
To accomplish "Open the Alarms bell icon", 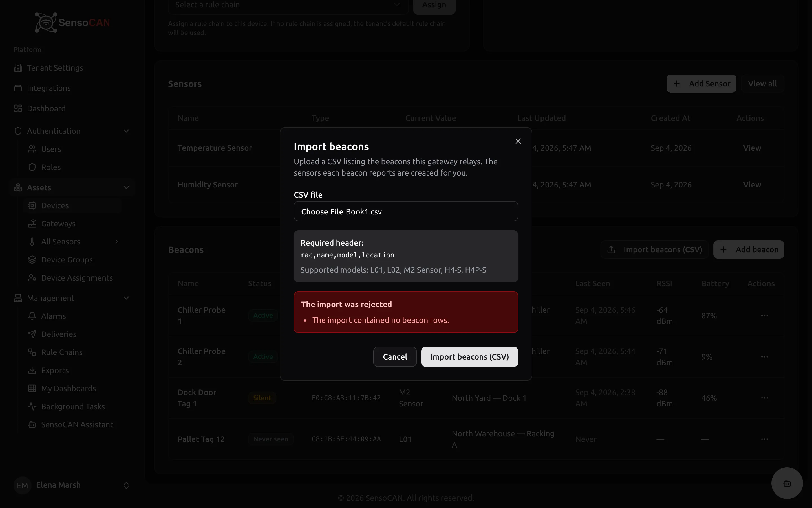I will 32,316.
